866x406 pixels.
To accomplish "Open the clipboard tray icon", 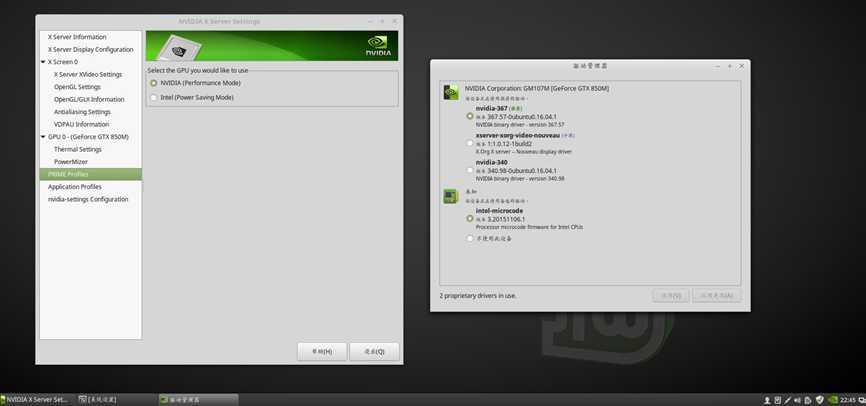I will (777, 400).
